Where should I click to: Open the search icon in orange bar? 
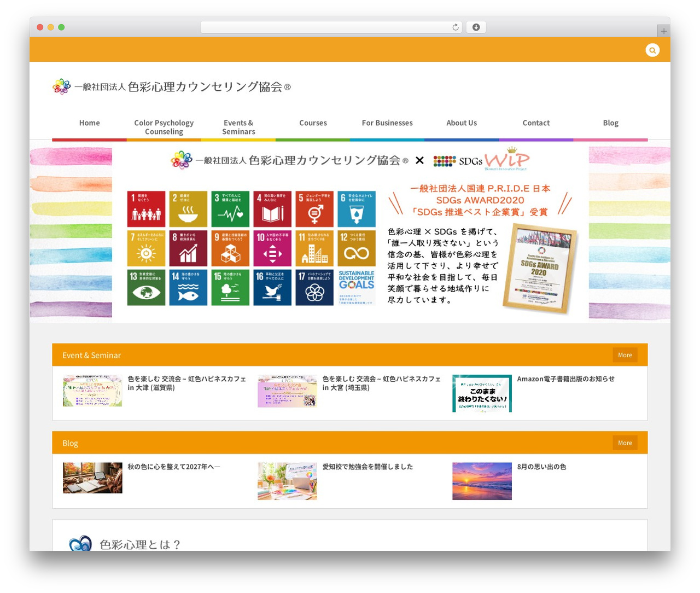point(652,50)
